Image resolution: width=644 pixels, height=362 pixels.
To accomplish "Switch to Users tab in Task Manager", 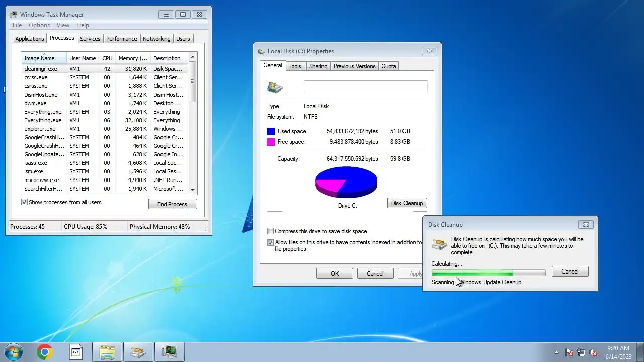I will (x=183, y=39).
